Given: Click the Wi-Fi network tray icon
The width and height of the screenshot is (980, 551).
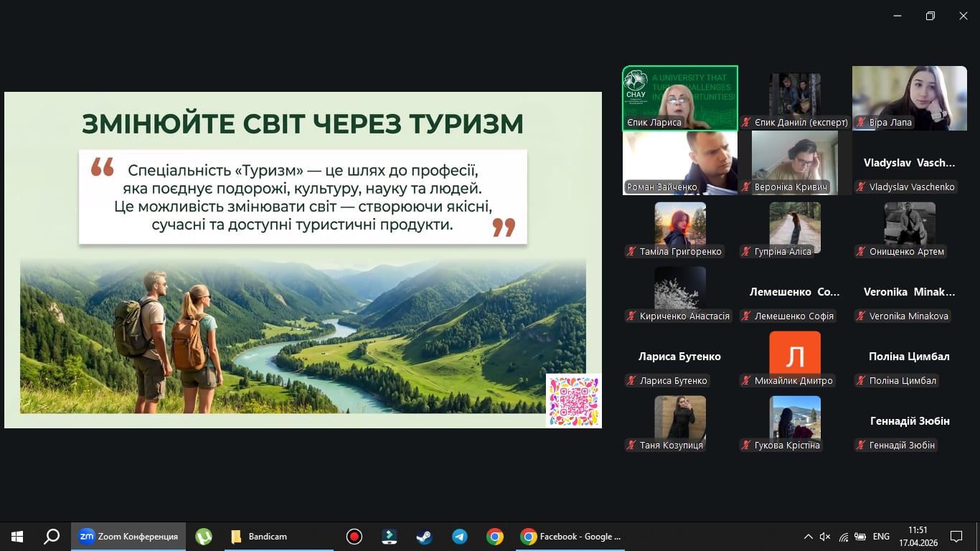Looking at the screenshot, I should click(844, 537).
